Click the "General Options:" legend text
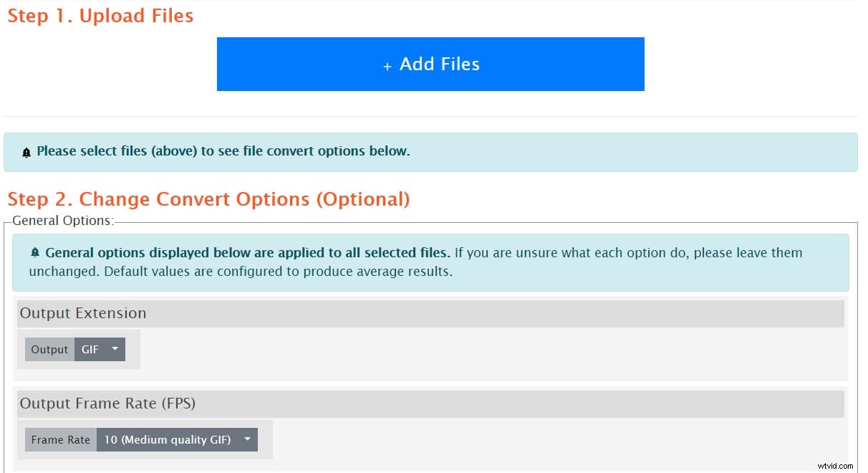868x473 pixels. (x=63, y=221)
